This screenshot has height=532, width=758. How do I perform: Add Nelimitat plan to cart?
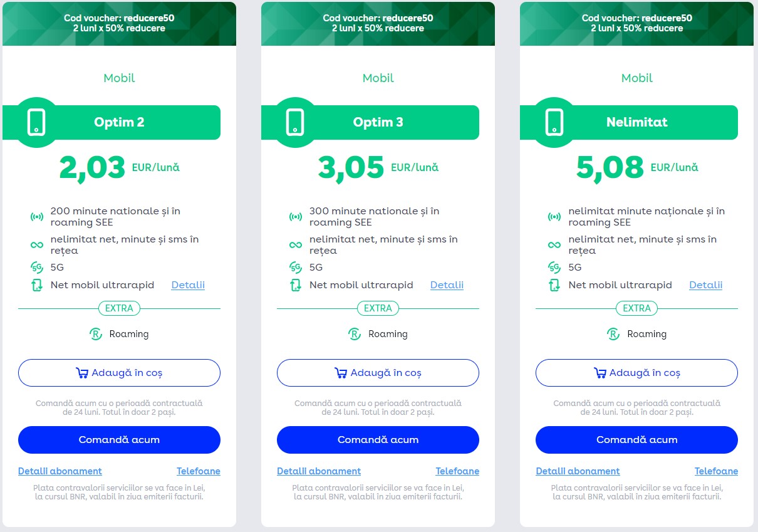[636, 373]
